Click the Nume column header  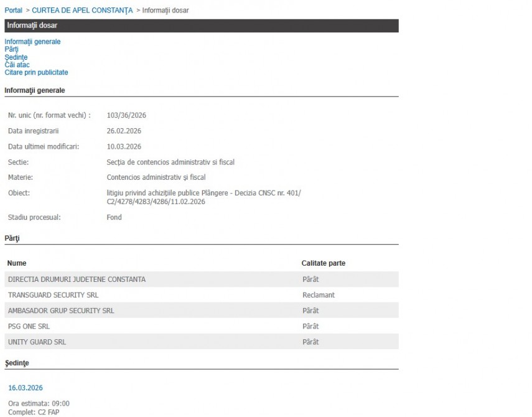(17, 263)
